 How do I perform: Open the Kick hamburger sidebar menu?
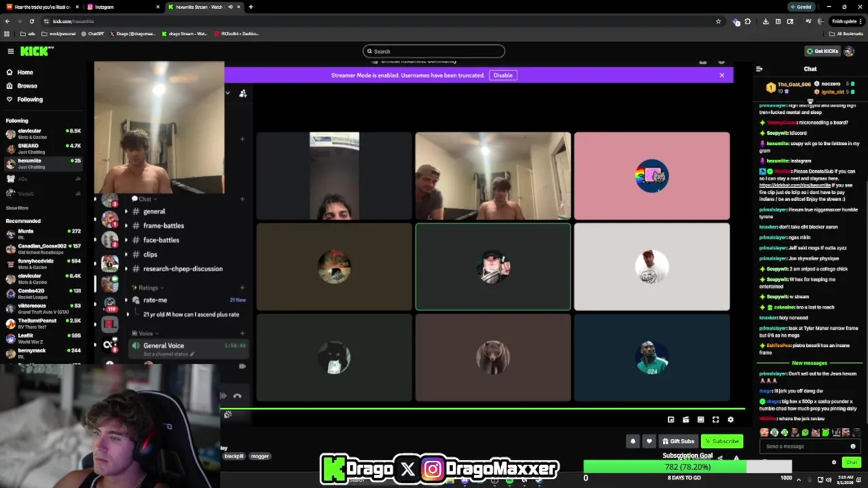tap(10, 52)
